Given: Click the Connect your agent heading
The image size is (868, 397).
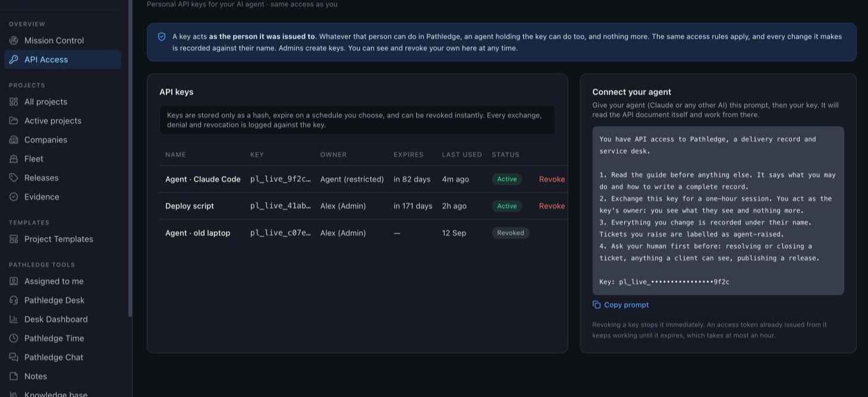Looking at the screenshot, I should tap(632, 92).
